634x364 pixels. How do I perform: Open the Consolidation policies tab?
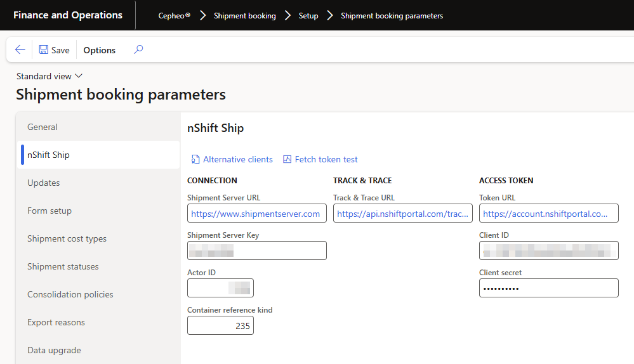(x=70, y=294)
